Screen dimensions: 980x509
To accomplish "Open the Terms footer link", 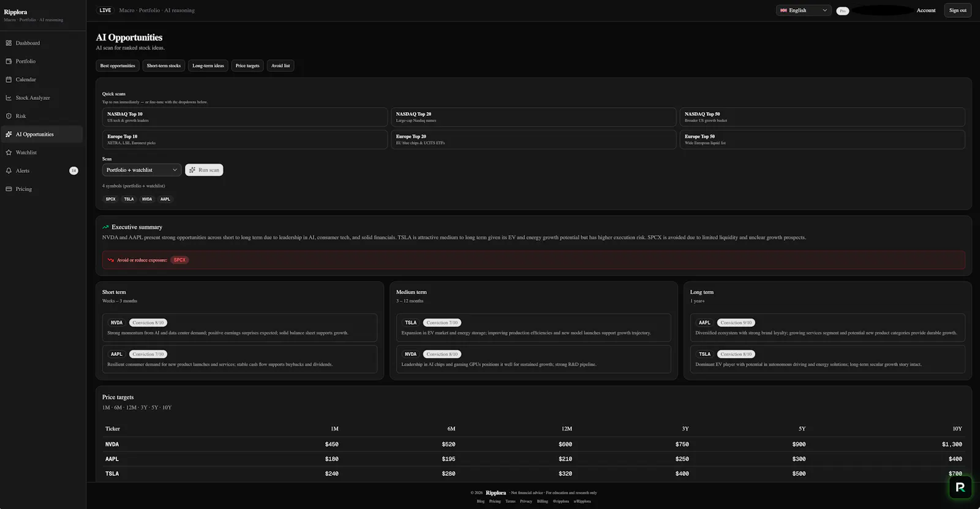I will point(510,502).
